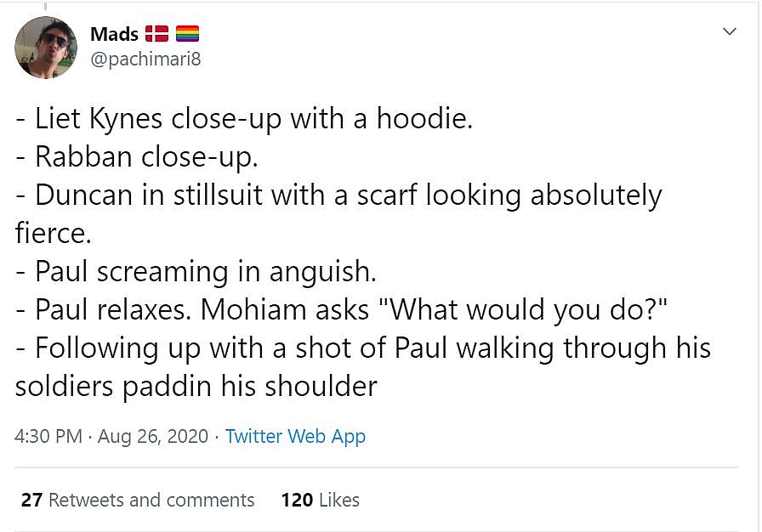This screenshot has height=532, width=762.
Task: Click the Paul screaming in anguish line
Action: point(196,272)
